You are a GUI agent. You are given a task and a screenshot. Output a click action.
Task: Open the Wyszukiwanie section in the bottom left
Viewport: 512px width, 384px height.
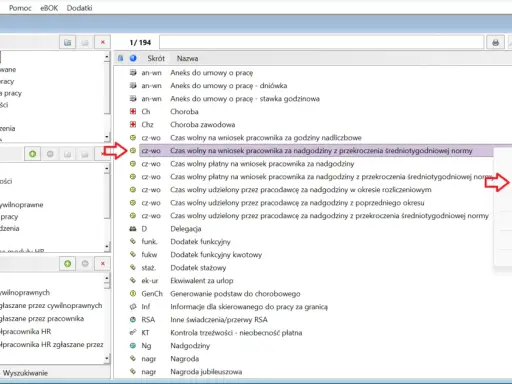tap(25, 373)
